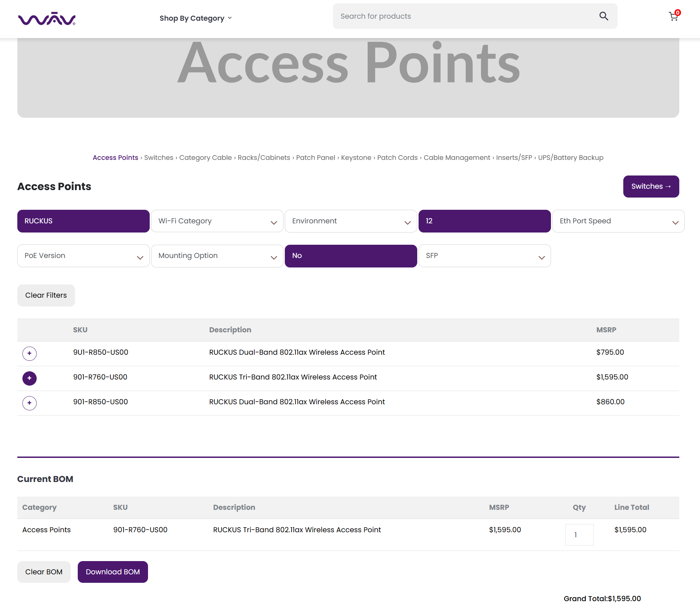Open the filter set to 12

[484, 221]
